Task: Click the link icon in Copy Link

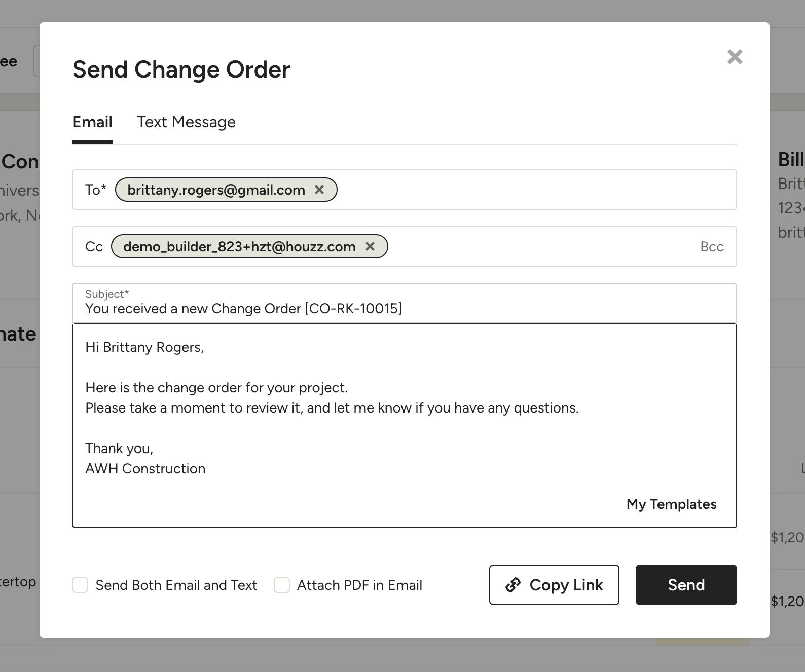Action: [x=513, y=585]
